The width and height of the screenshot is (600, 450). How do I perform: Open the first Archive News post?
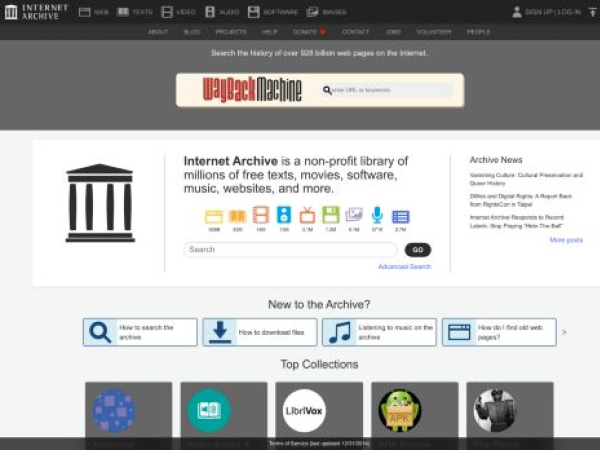tap(526, 179)
